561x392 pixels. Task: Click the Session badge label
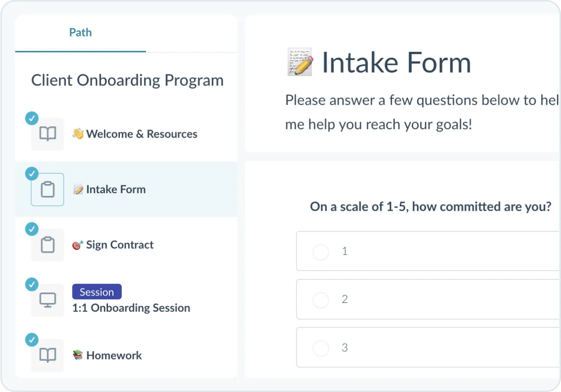click(97, 291)
